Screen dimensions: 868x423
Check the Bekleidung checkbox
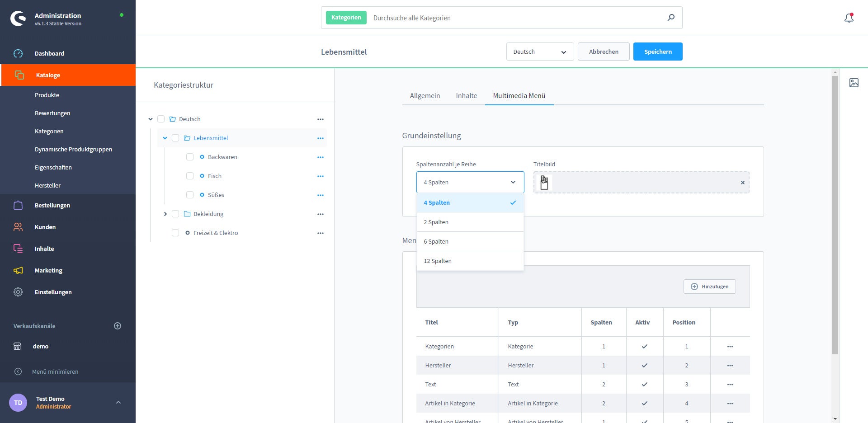[x=175, y=214]
